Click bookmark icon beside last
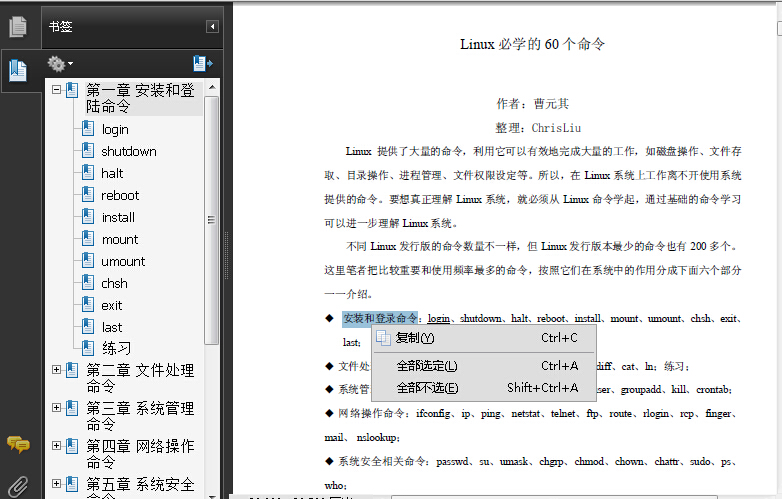The width and height of the screenshot is (782, 499). pyautogui.click(x=88, y=326)
